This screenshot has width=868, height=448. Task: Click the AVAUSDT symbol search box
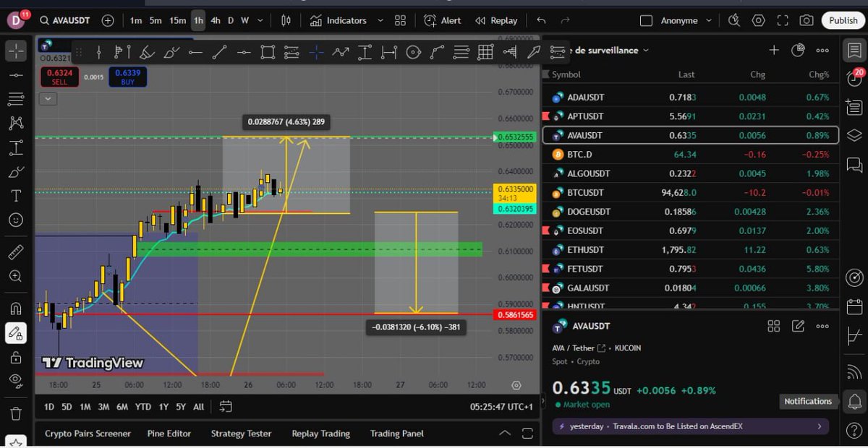[65, 20]
